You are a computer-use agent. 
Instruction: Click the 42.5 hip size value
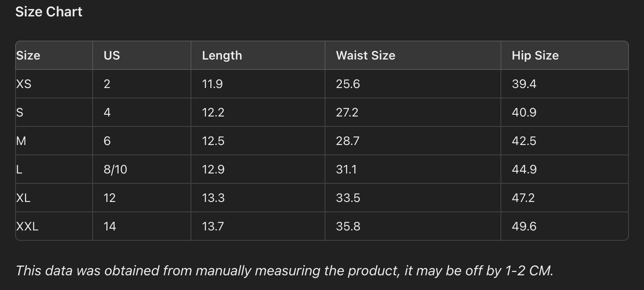point(524,141)
